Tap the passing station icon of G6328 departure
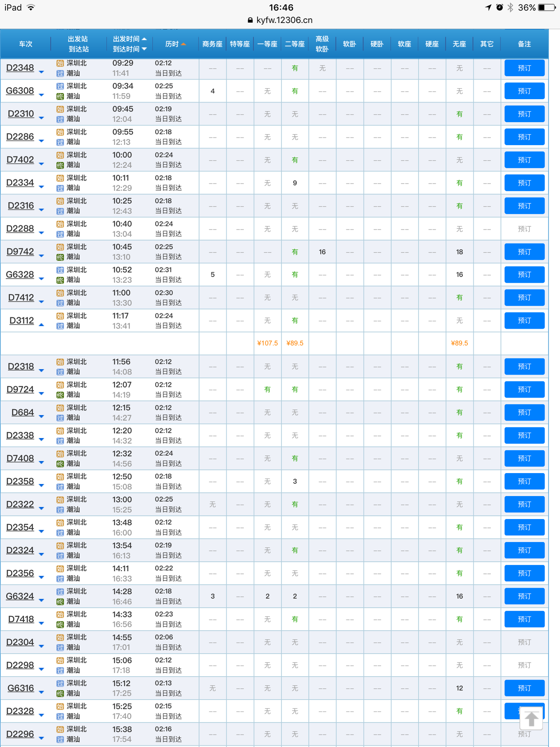 60,270
